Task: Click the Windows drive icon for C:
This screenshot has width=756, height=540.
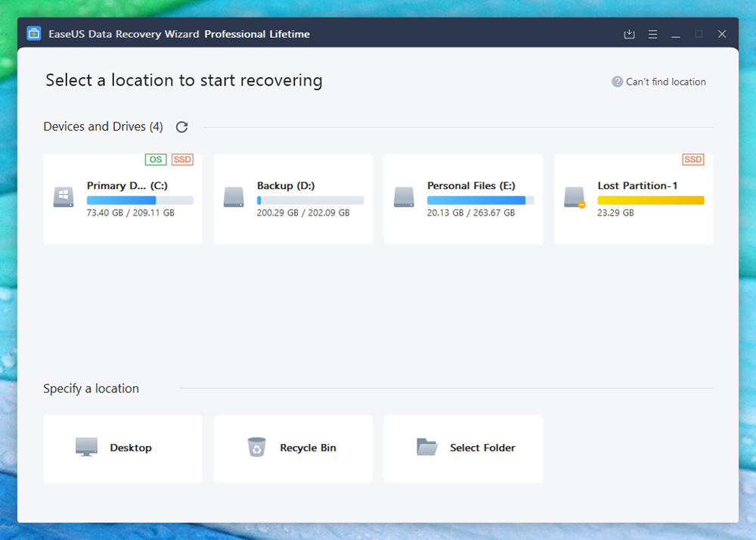Action: pyautogui.click(x=64, y=198)
